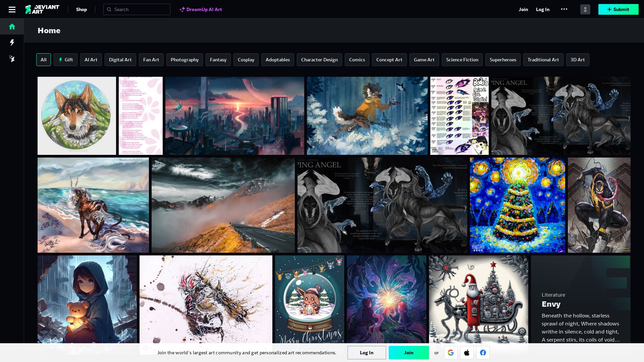This screenshot has height=362, width=644.
Task: Select the Fantasy category tab
Action: point(218,60)
